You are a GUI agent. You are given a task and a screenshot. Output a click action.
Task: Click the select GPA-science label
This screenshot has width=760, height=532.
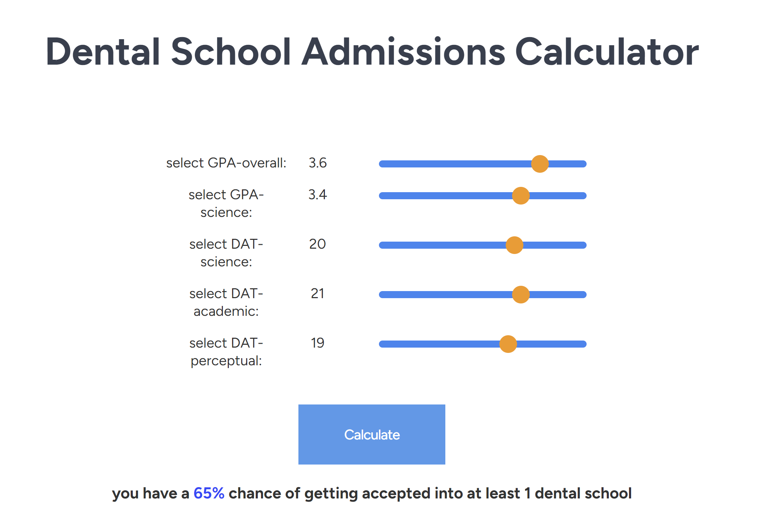pyautogui.click(x=226, y=203)
